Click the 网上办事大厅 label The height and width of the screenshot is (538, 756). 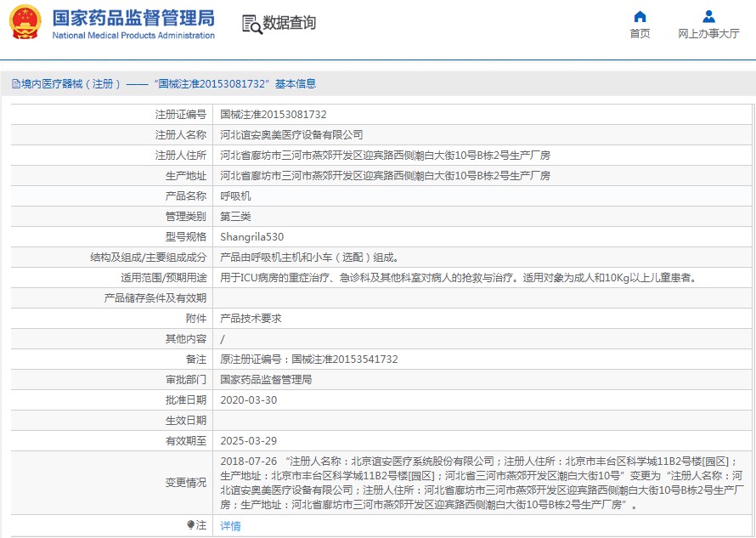tap(708, 33)
